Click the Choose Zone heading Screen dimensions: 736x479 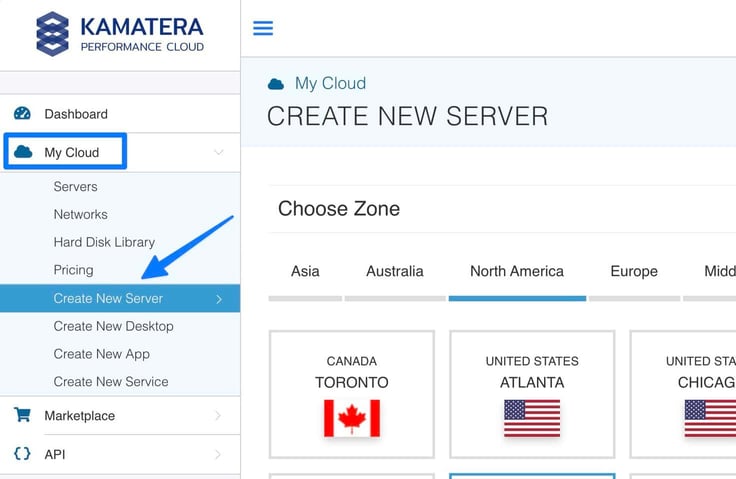[x=339, y=209]
